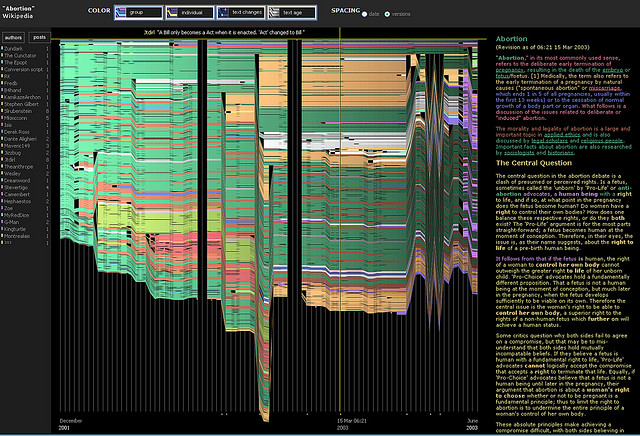640x436 pixels.
Task: Click the color swatch beside Stevertigo
Action: tap(2, 187)
